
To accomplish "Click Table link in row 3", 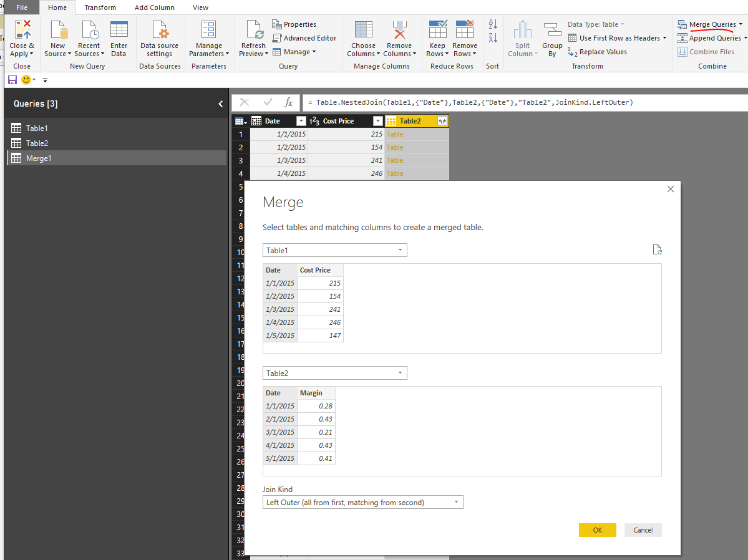I will tap(395, 161).
